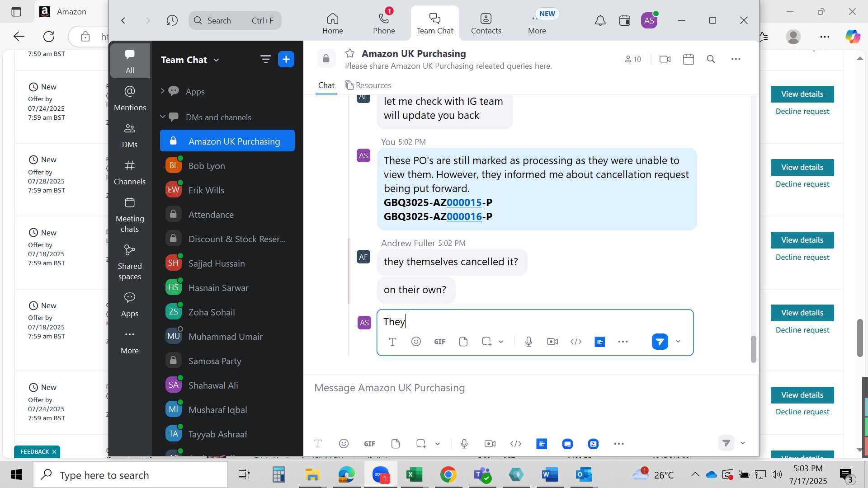This screenshot has width=868, height=488.
Task: Select the Chat tab in channel
Action: (x=326, y=85)
